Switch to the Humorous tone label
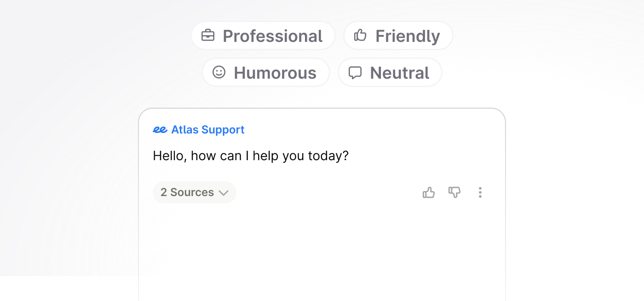Image resolution: width=644 pixels, height=301 pixels. click(x=275, y=73)
